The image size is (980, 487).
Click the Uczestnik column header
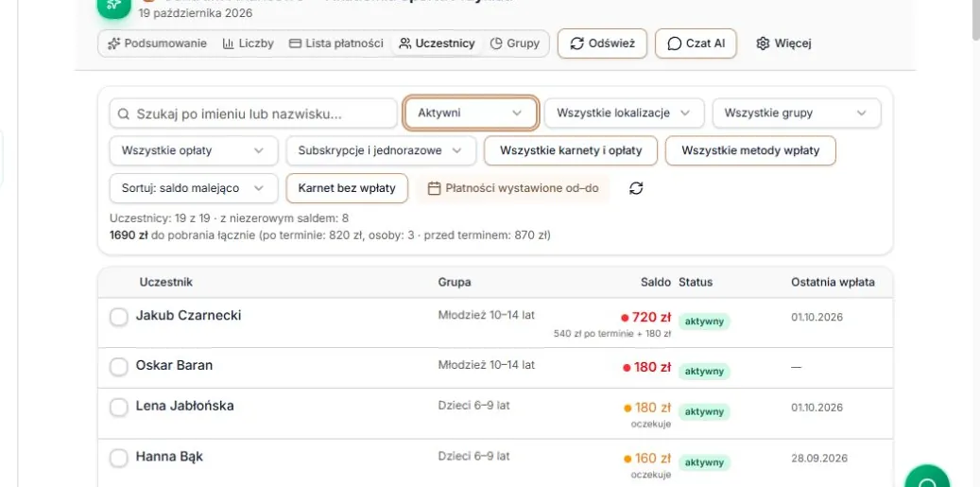(166, 283)
